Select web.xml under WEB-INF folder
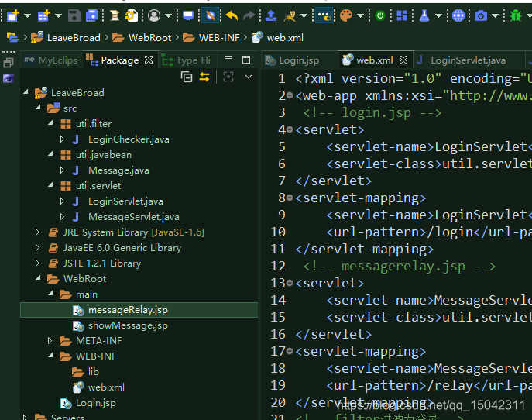 [106, 387]
